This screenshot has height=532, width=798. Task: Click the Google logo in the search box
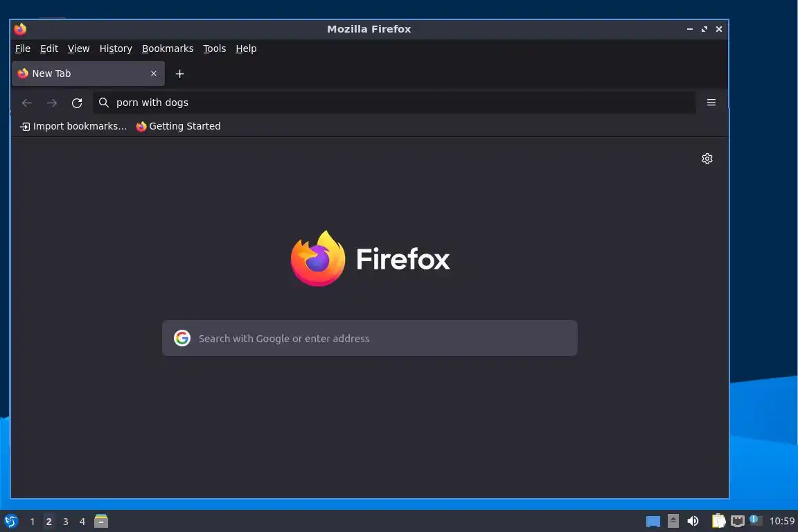(181, 337)
